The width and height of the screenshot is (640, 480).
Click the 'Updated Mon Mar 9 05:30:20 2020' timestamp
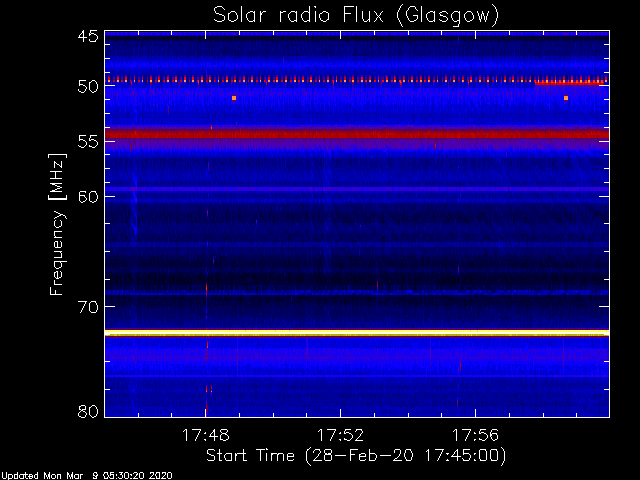(87, 476)
